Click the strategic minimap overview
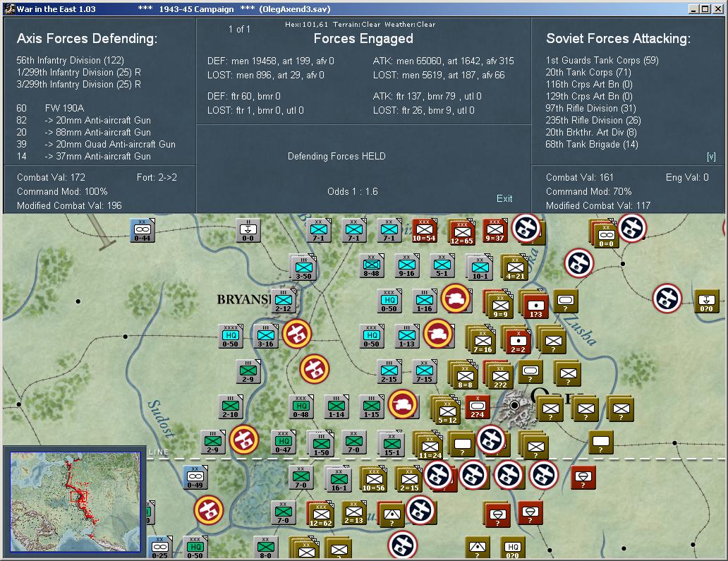728x561 pixels. tap(75, 502)
